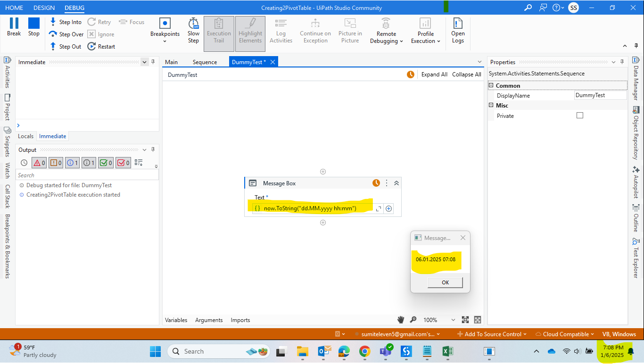
Task: Open the Autopilot side panel
Action: click(x=636, y=182)
